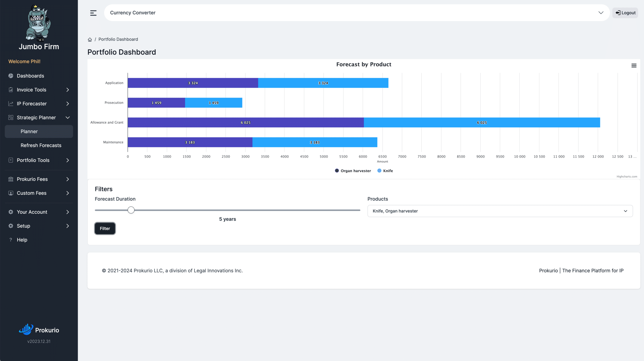Screen dimensions: 644x361
Task: Click the Highcharts.com credit link
Action: tap(627, 176)
